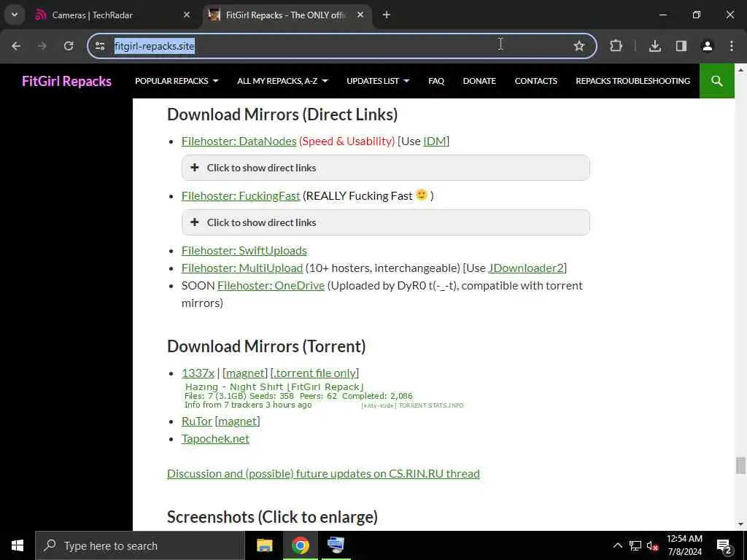Click the Chrome taskbar icon
This screenshot has width=747, height=560.
tap(300, 545)
